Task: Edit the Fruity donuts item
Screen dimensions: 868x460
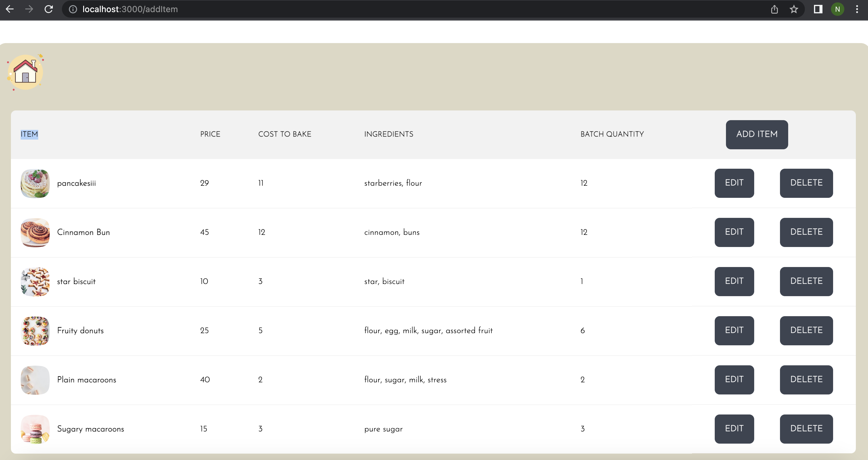Action: pos(734,331)
